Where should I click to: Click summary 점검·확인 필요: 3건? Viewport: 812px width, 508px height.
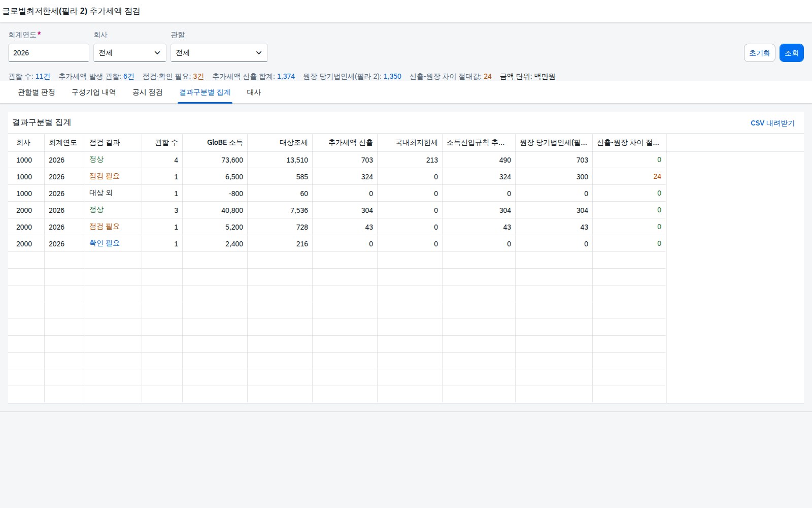point(173,76)
